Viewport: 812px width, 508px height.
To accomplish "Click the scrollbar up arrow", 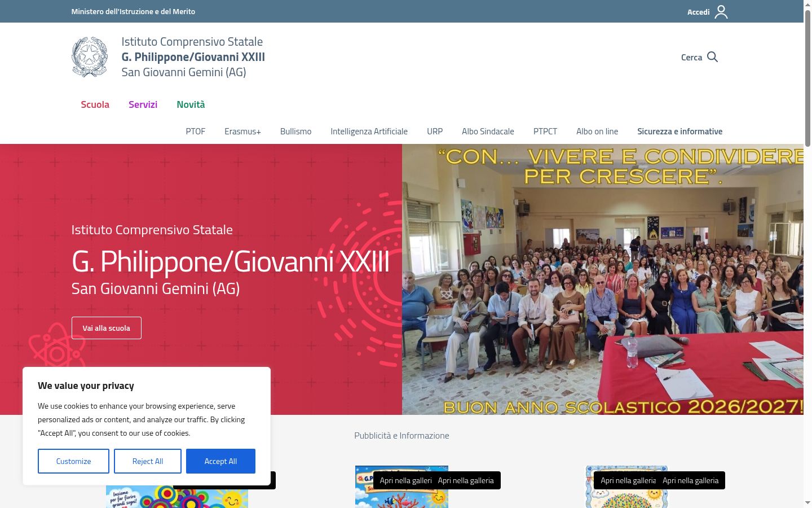I will 807,5.
